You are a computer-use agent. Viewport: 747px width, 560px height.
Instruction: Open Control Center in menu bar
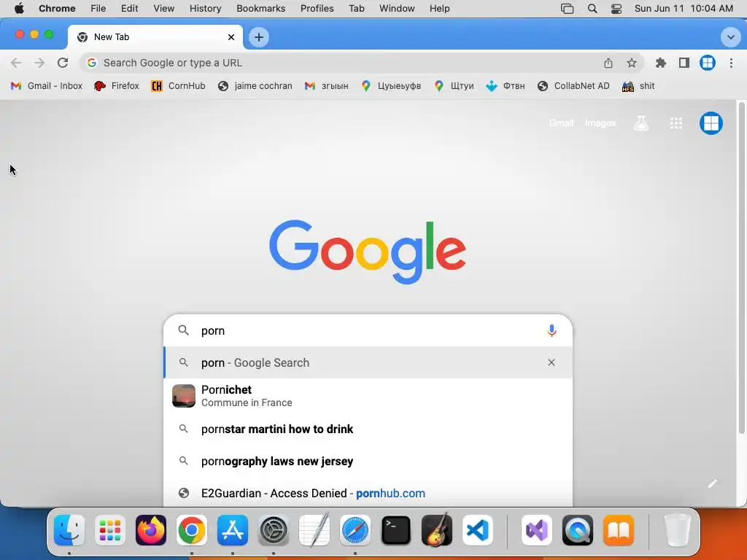(x=616, y=9)
